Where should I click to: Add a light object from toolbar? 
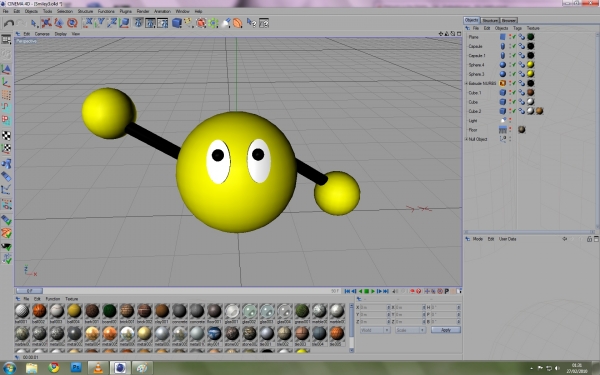tap(226, 23)
